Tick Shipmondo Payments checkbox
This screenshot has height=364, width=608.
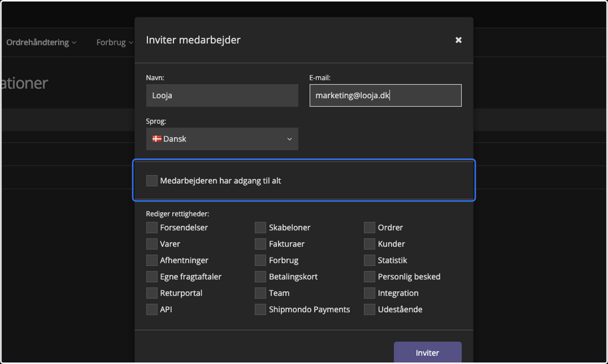coord(260,309)
